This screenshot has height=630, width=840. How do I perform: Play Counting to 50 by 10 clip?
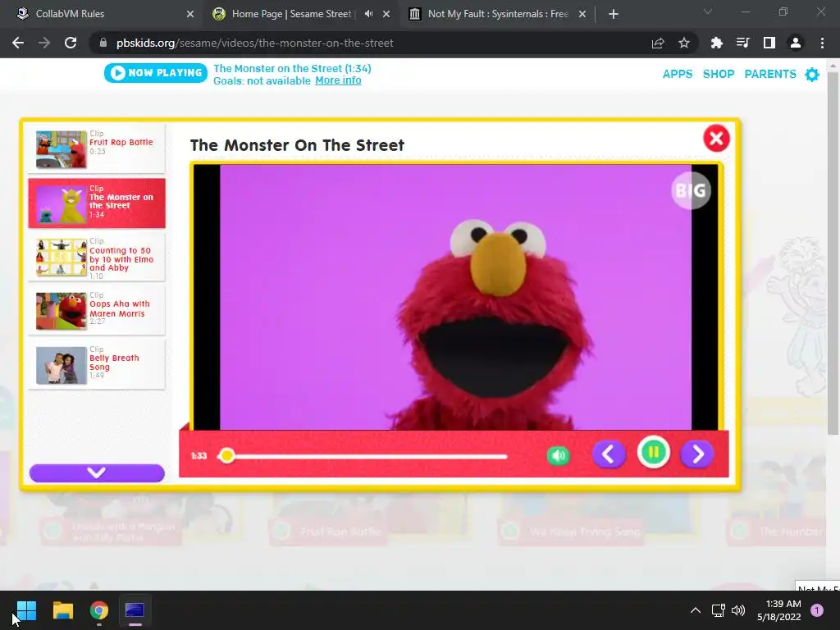click(97, 258)
